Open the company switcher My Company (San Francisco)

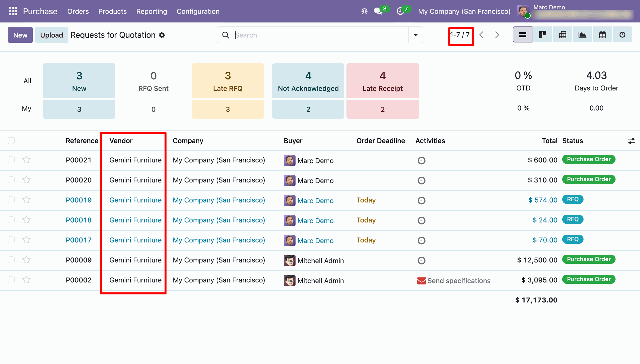(464, 11)
